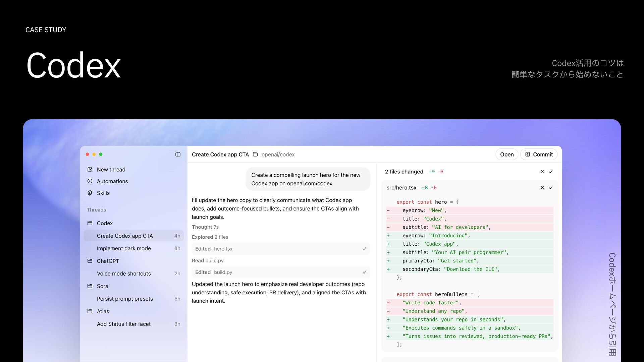Click the New thread compose icon
The height and width of the screenshot is (362, 644).
coord(90,170)
